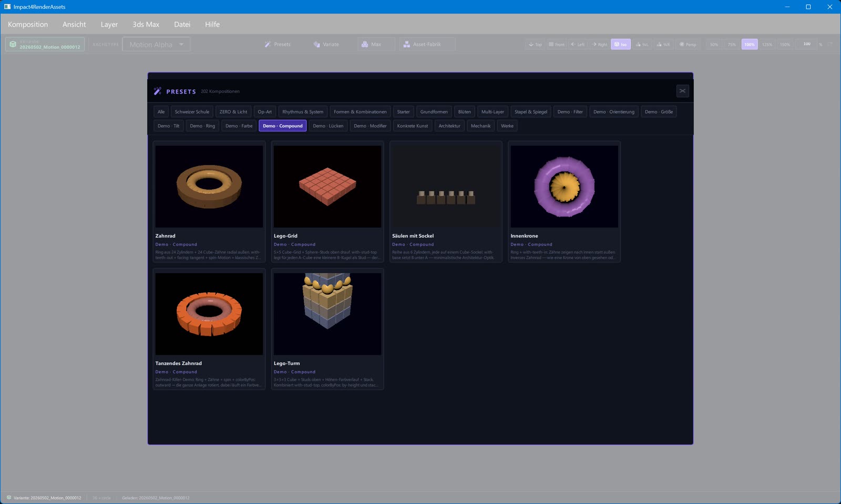Screen dimensions: 841x504
Task: Open the Asset-Fabrik tool
Action: click(427, 44)
